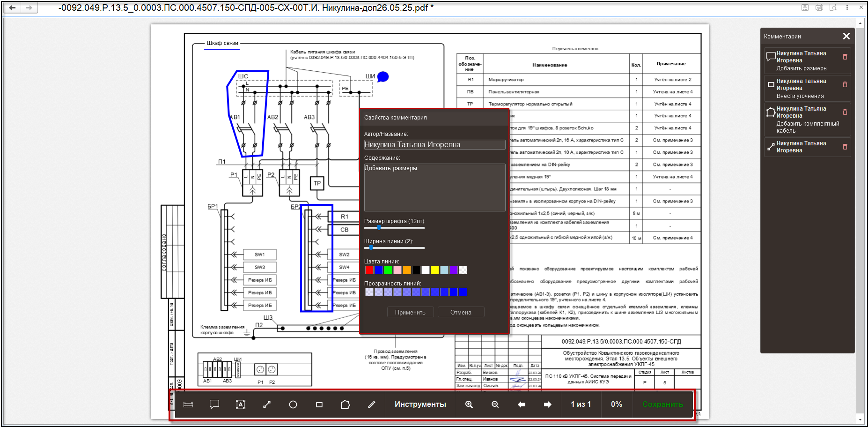
Task: Zoom in with the magnifier plus icon
Action: tap(469, 405)
